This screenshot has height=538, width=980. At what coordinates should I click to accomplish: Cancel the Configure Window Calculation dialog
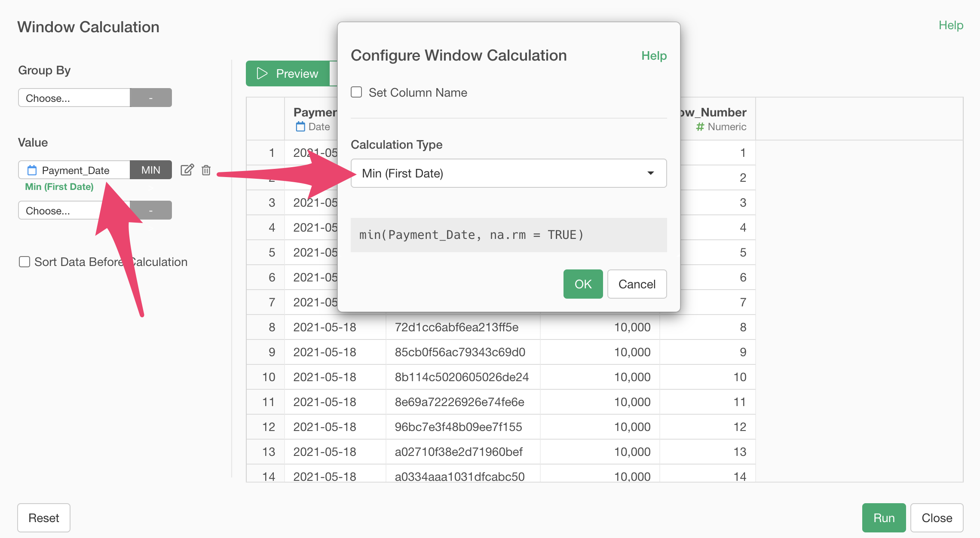tap(637, 284)
